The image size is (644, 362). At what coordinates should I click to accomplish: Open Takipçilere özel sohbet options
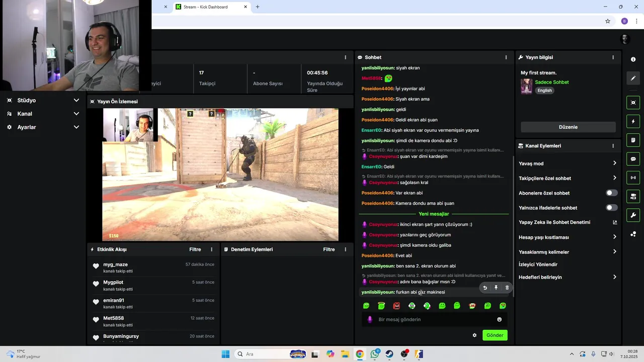coord(568,178)
